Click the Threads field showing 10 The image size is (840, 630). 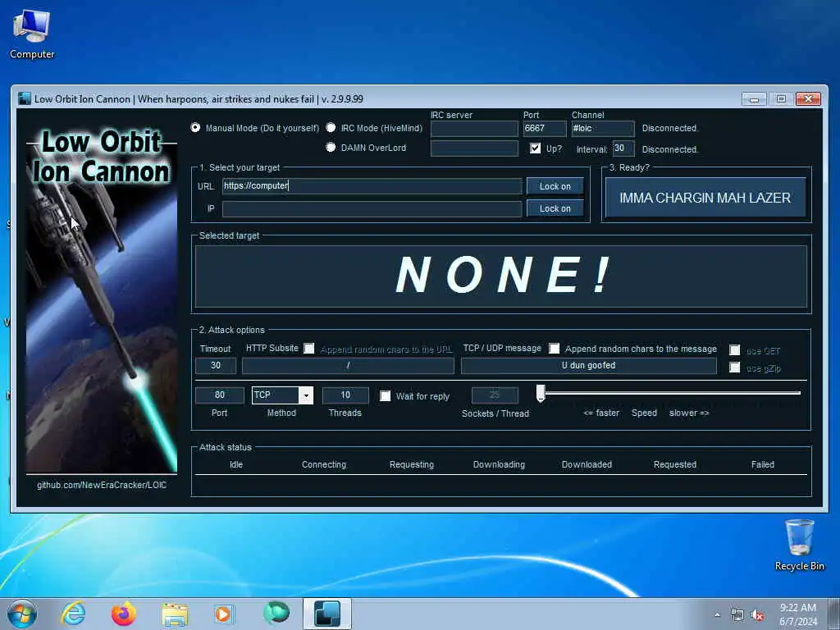click(345, 395)
